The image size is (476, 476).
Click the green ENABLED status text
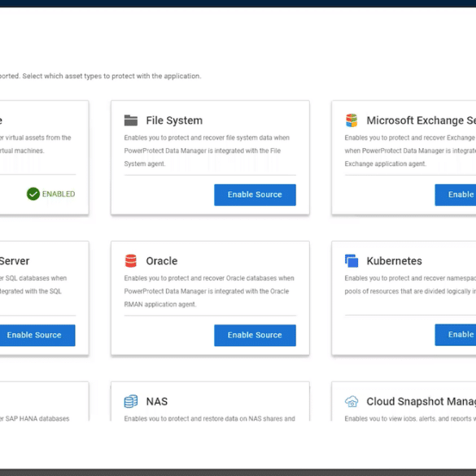[59, 194]
